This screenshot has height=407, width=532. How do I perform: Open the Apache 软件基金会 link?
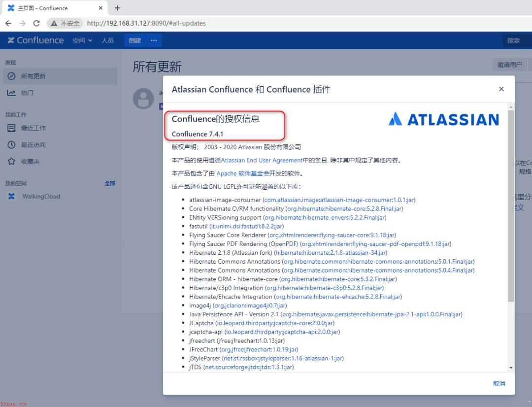point(243,173)
